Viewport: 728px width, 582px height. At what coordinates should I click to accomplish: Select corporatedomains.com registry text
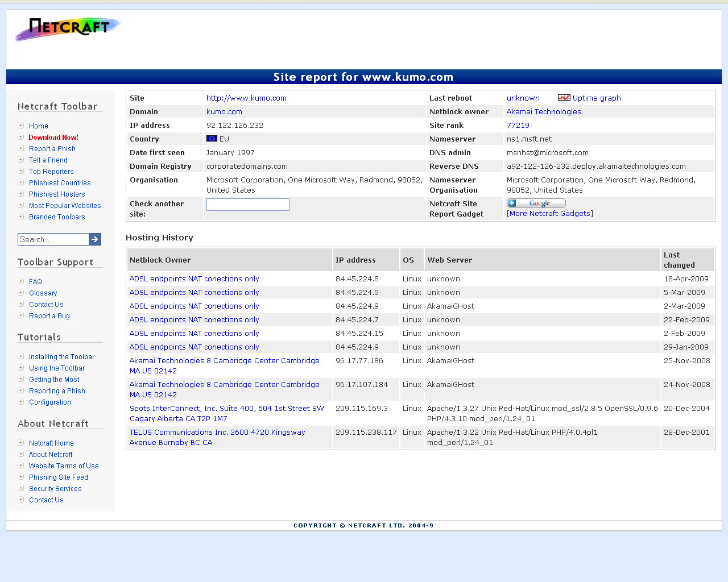tap(247, 167)
